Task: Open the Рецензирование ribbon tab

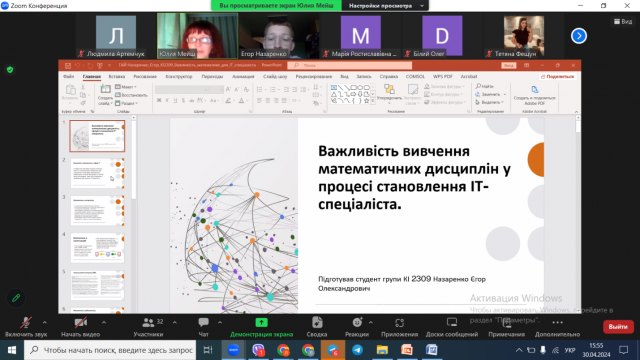Action: (x=313, y=76)
